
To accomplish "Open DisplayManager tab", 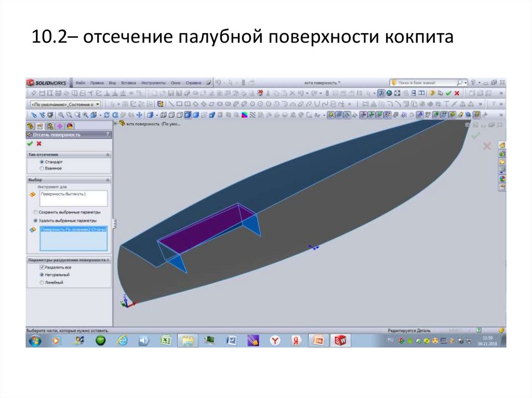I will point(70,126).
